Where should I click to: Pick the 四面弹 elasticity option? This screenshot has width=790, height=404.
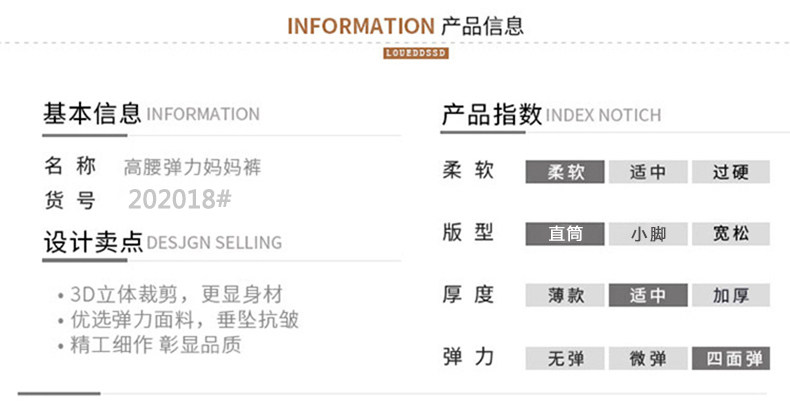(x=731, y=358)
